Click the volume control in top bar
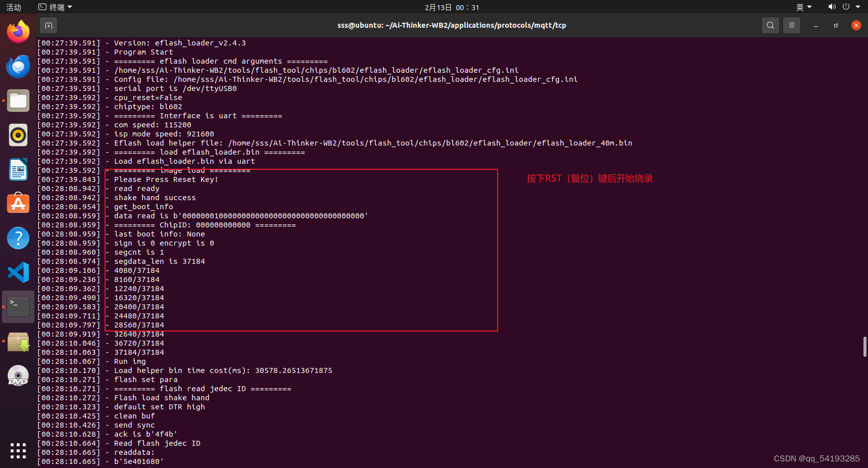Screen dimensions: 868x468 [x=832, y=7]
